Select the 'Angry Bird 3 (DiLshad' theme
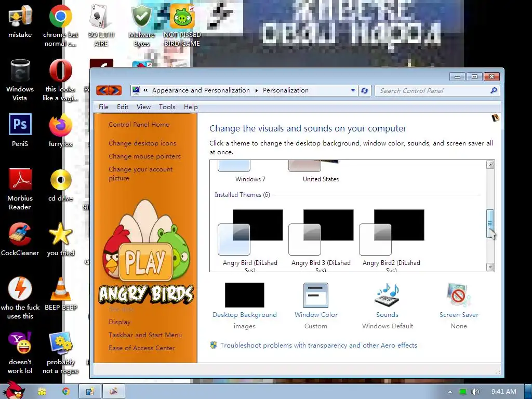The width and height of the screenshot is (532, 399). coord(321,240)
